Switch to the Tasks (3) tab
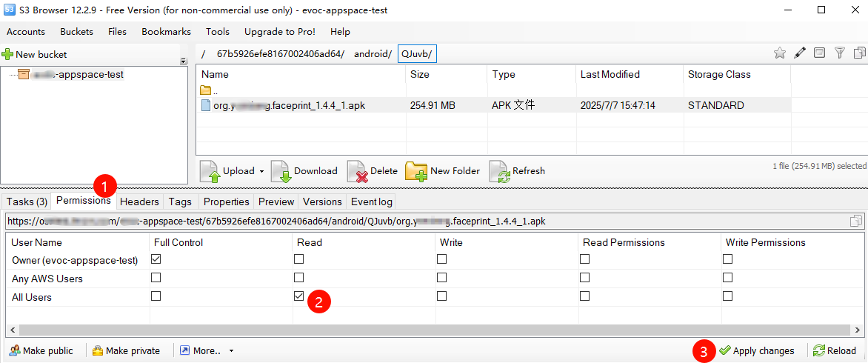 tap(27, 202)
